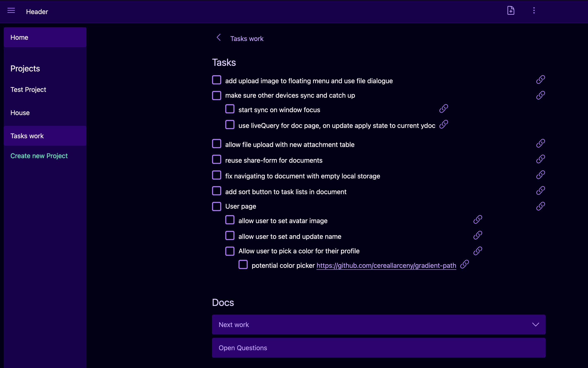
Task: Open the Home sidebar item
Action: pyautogui.click(x=45, y=37)
